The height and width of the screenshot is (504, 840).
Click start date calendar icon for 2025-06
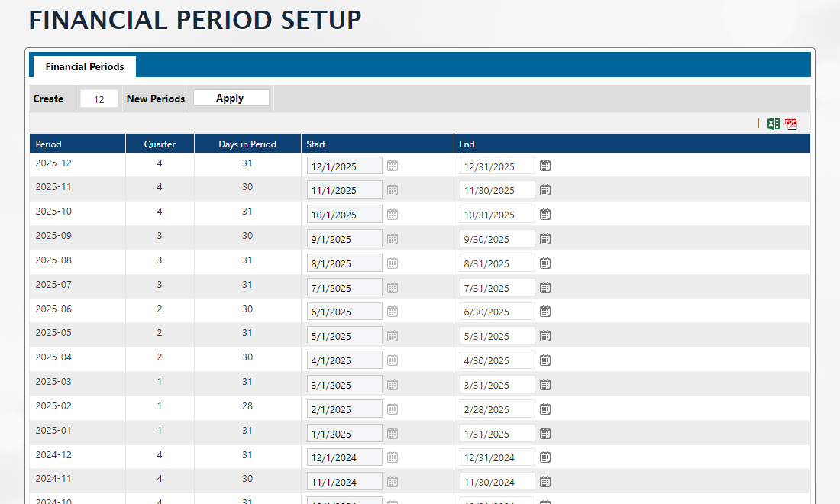[x=393, y=312]
